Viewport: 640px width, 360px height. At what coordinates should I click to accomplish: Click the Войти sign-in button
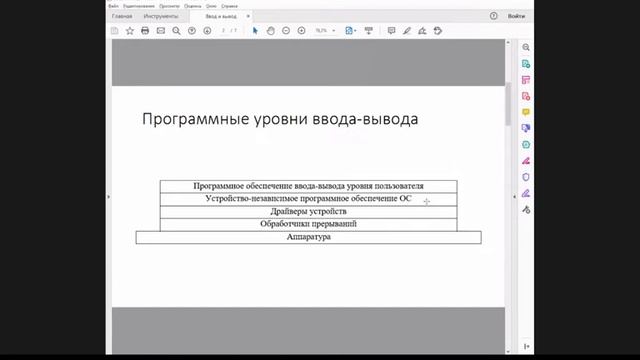tap(516, 16)
